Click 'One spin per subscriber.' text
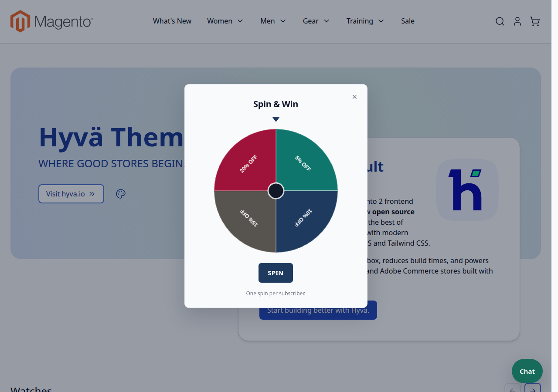558x392 pixels. click(x=276, y=294)
